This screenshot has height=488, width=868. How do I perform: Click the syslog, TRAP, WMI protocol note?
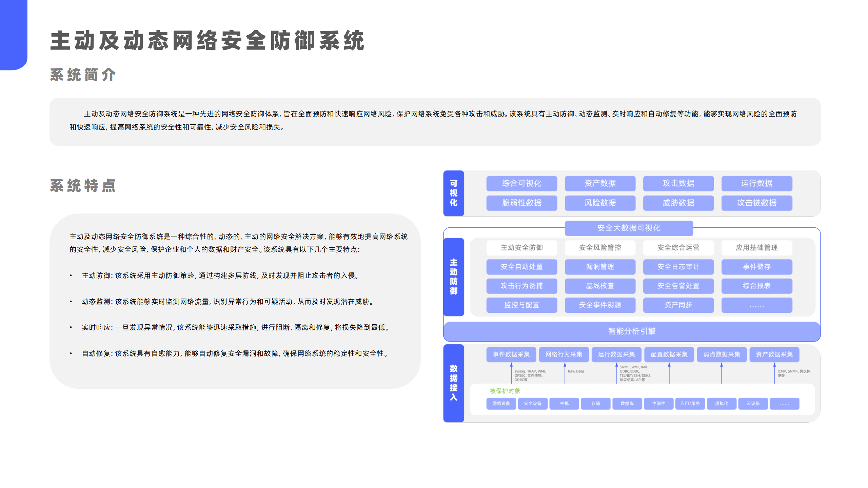530,375
